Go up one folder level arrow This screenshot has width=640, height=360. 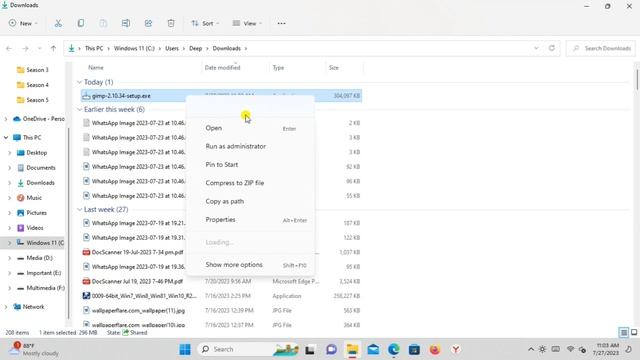tap(53, 48)
